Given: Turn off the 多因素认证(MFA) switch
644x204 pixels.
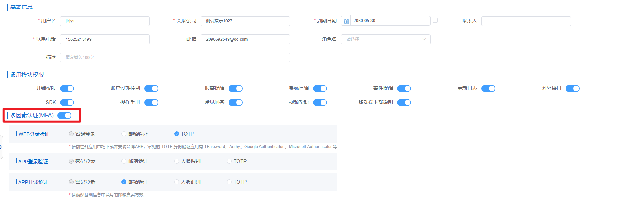Looking at the screenshot, I should pos(64,116).
